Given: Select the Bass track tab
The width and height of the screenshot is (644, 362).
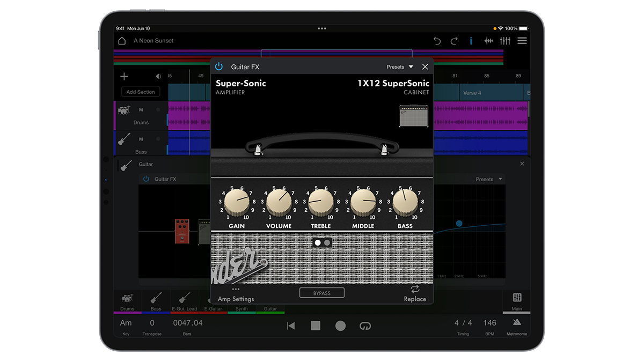Looking at the screenshot, I should [156, 302].
